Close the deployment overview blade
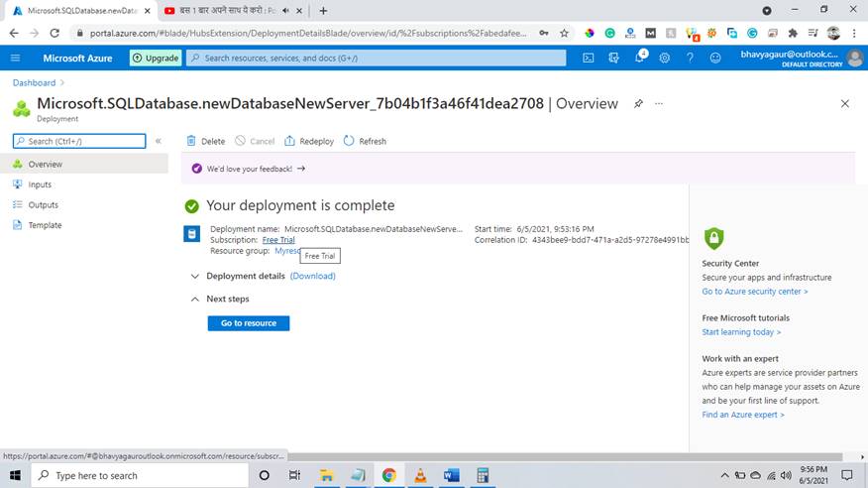The width and height of the screenshot is (868, 488). pos(845,103)
